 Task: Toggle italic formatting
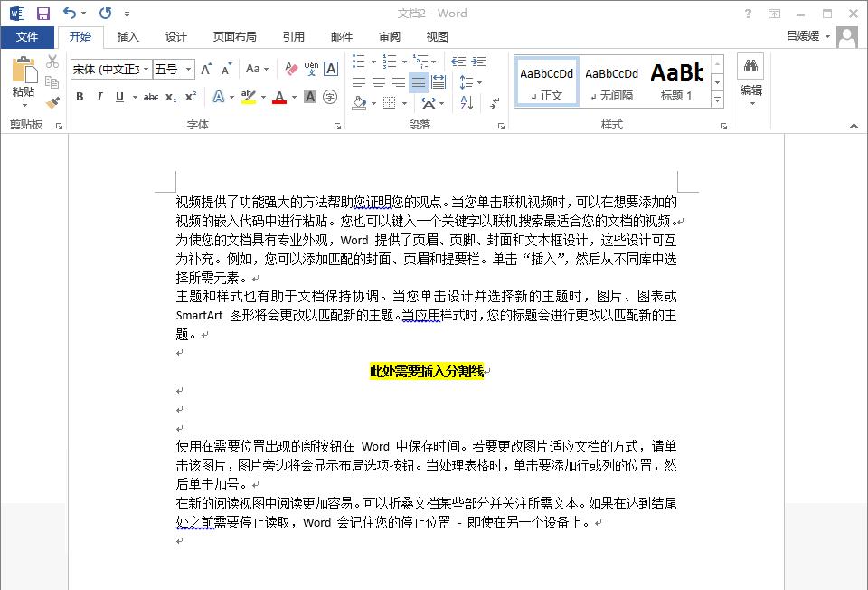point(99,96)
